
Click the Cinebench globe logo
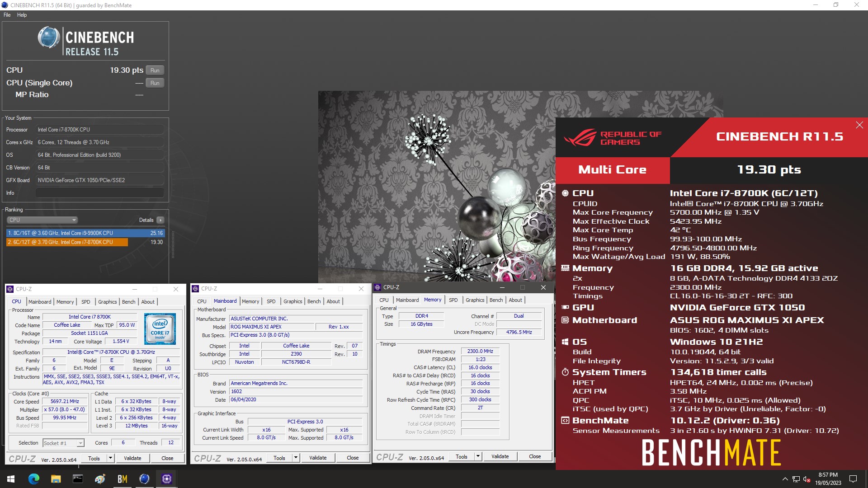pos(49,37)
